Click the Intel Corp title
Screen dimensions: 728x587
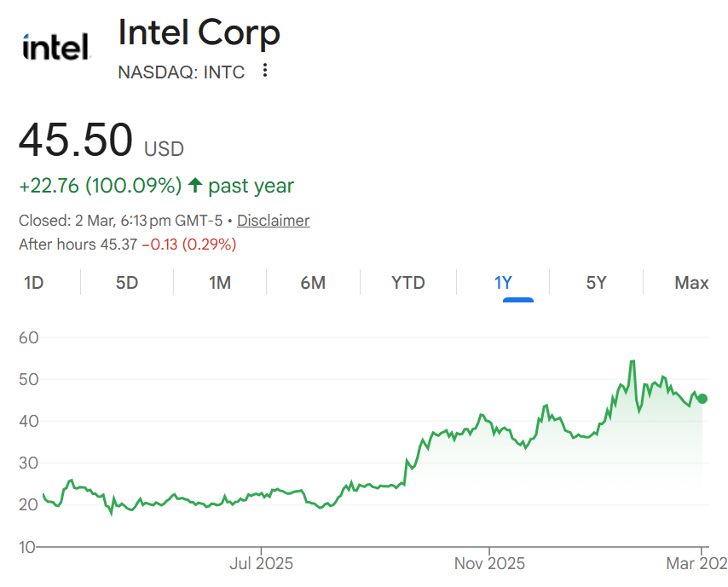[199, 33]
